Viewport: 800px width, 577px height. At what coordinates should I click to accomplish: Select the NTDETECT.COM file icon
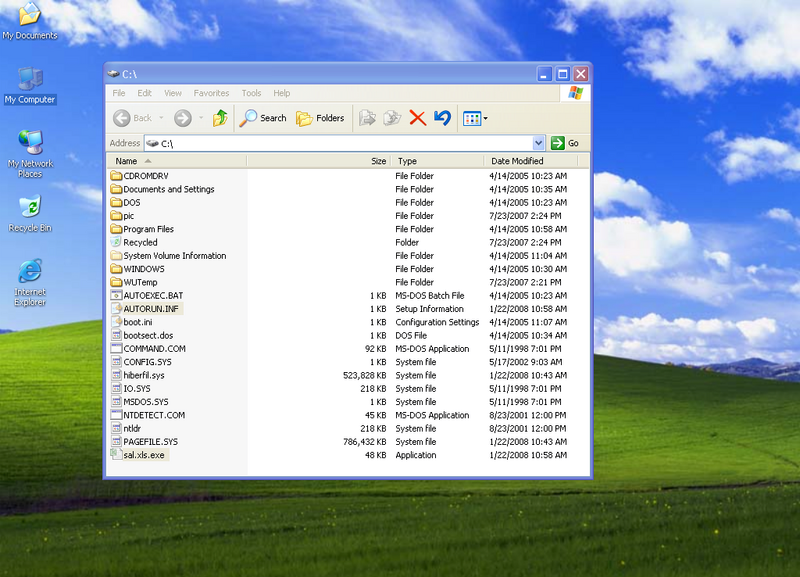click(116, 415)
